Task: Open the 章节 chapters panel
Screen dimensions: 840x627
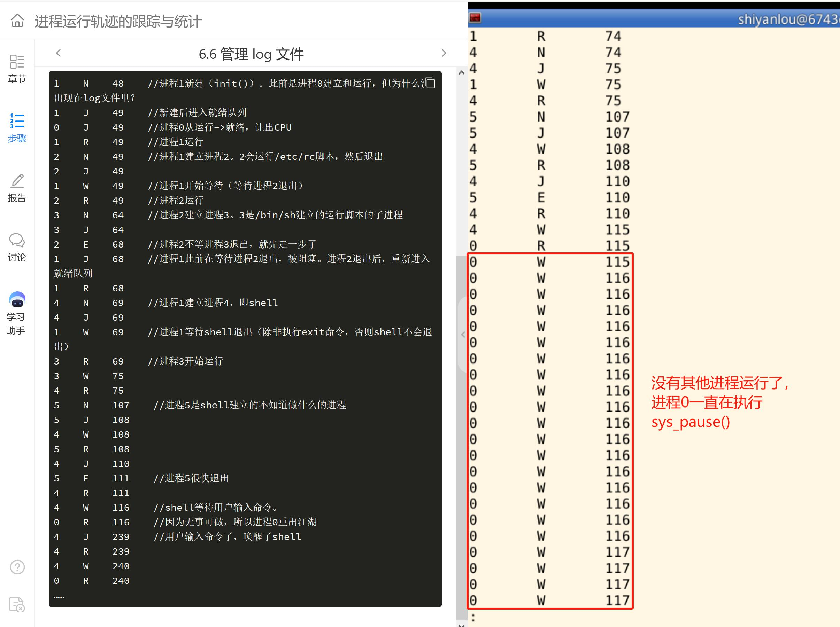Action: point(17,69)
